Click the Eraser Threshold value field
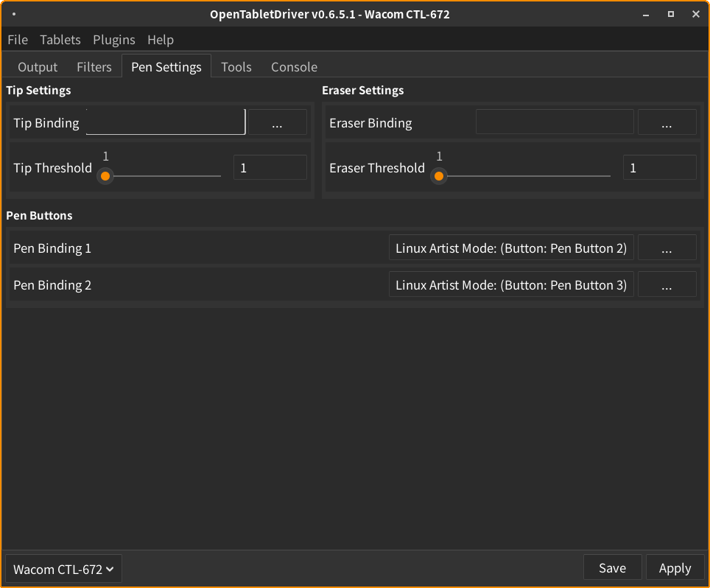The width and height of the screenshot is (710, 588). (660, 167)
